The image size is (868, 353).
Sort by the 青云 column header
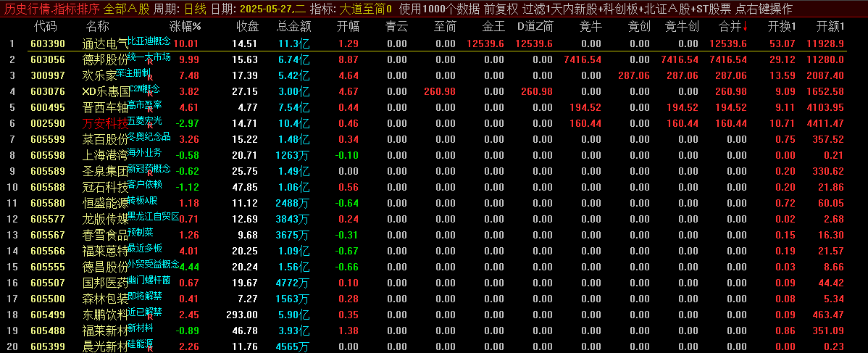[x=396, y=26]
